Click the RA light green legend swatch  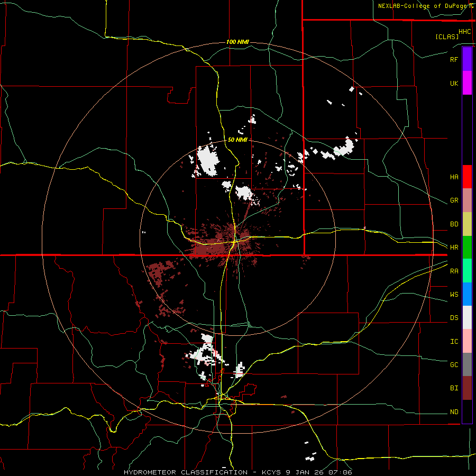point(467,271)
